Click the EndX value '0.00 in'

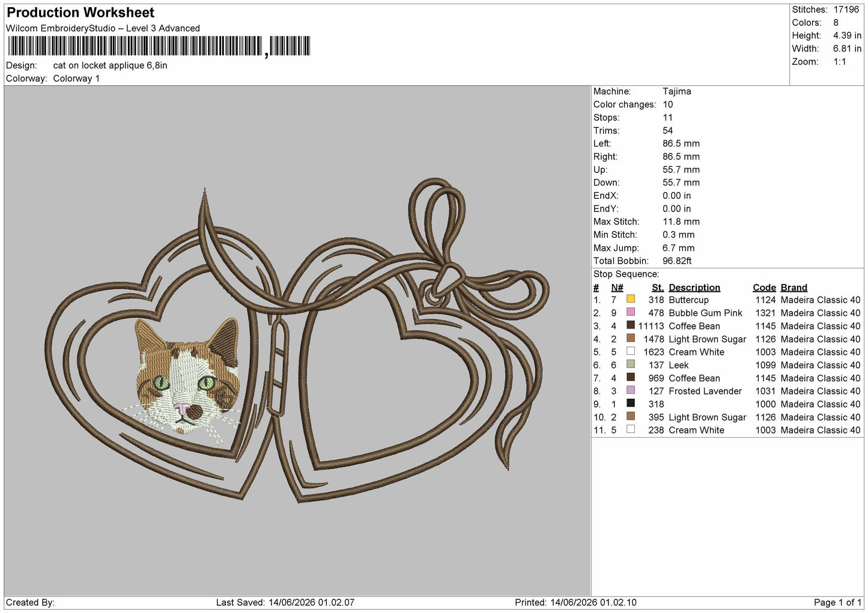[677, 196]
